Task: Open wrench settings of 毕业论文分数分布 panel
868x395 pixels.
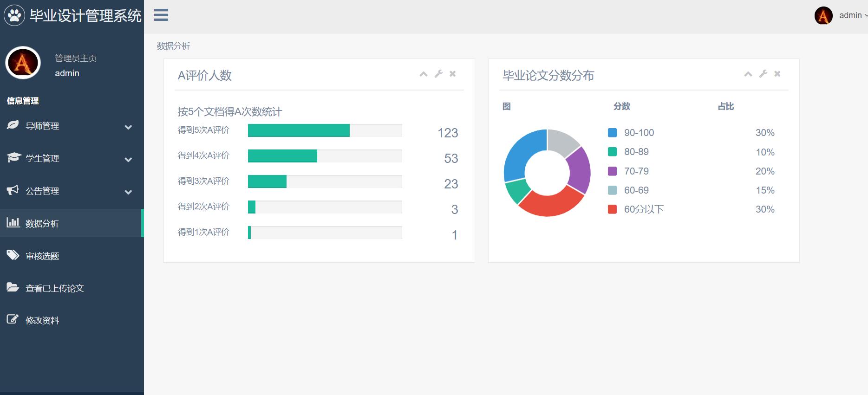Action: click(x=763, y=74)
